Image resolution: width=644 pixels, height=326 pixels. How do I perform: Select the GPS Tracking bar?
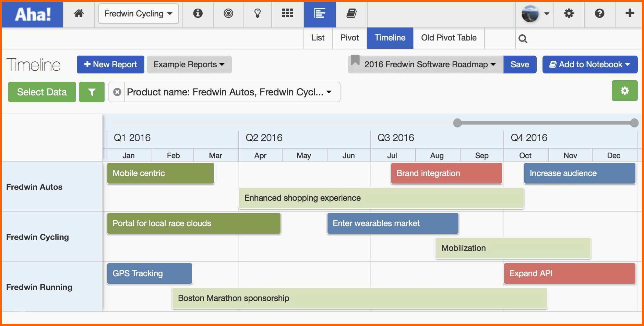[x=150, y=273]
